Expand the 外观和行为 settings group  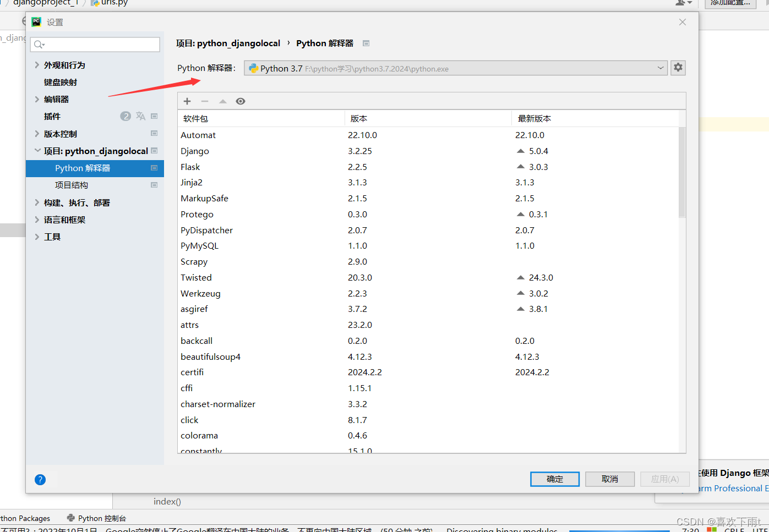[x=37, y=65]
